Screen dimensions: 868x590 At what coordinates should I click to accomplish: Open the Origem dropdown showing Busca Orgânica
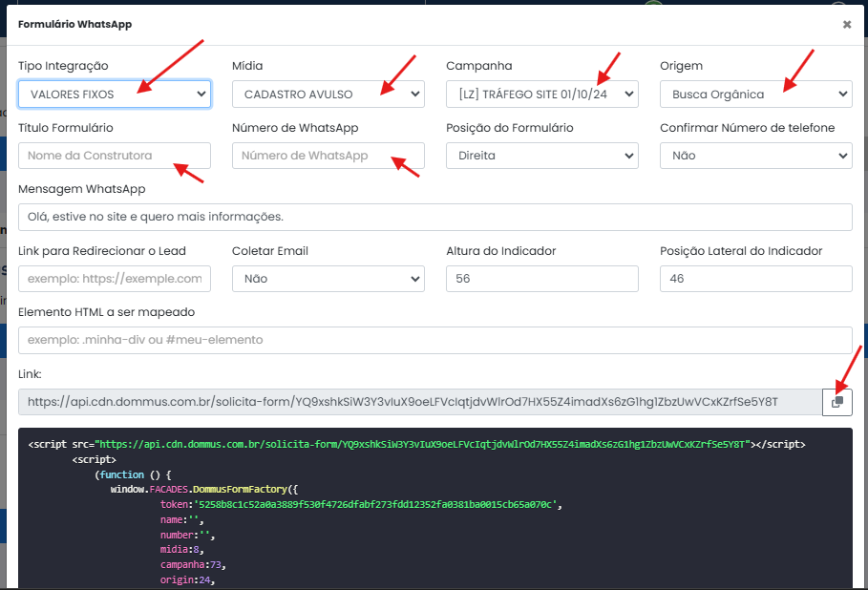[x=756, y=95]
